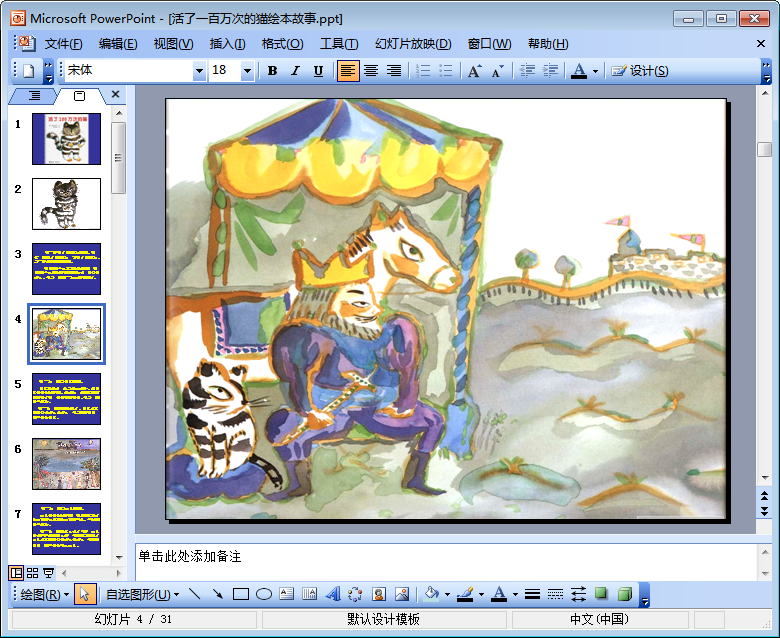
Task: Align text to the right
Action: 393,71
